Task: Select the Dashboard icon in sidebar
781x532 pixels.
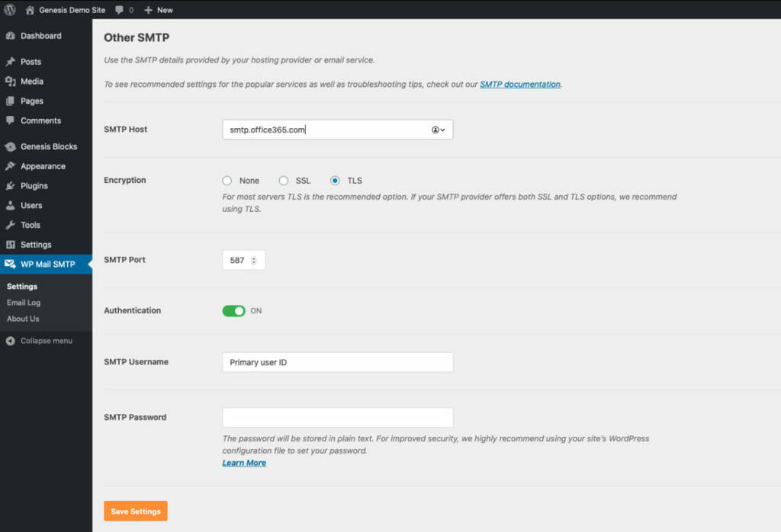Action: click(11, 36)
